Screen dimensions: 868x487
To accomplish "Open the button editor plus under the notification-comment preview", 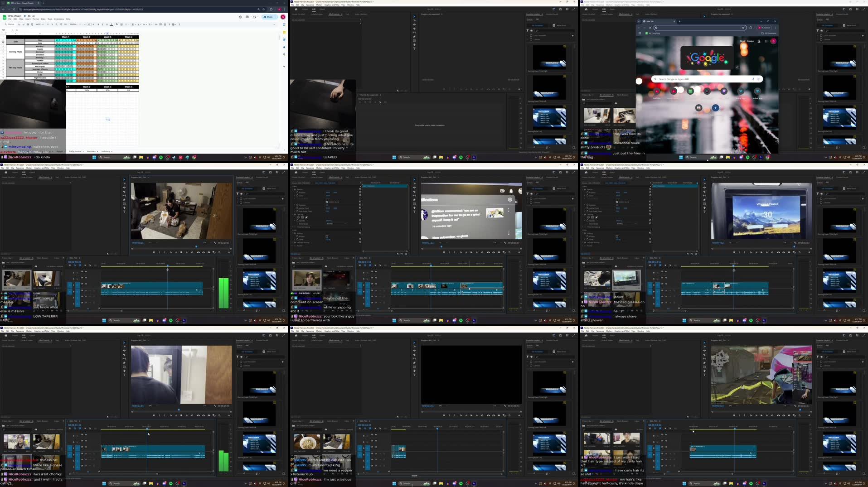I will pos(519,252).
